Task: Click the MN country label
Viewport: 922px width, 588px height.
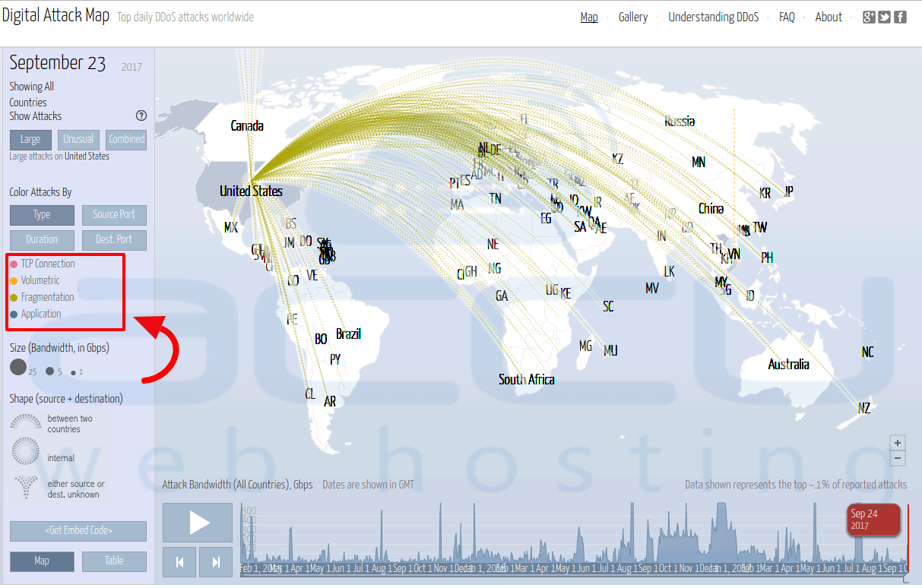Action: click(699, 163)
